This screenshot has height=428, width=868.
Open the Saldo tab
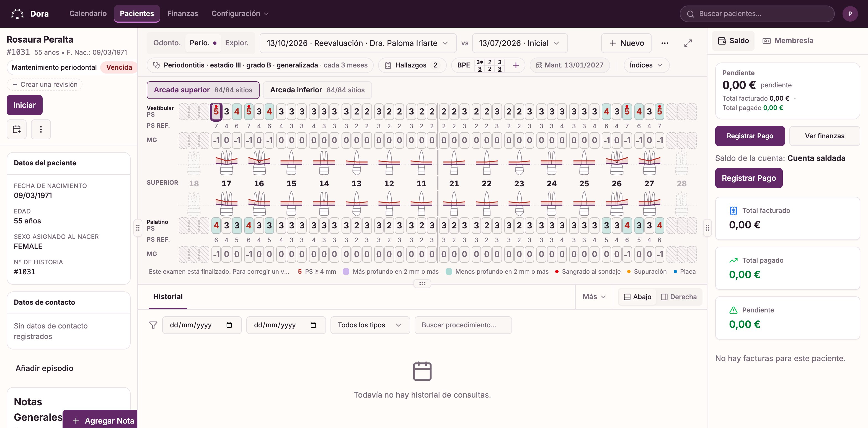(x=733, y=41)
